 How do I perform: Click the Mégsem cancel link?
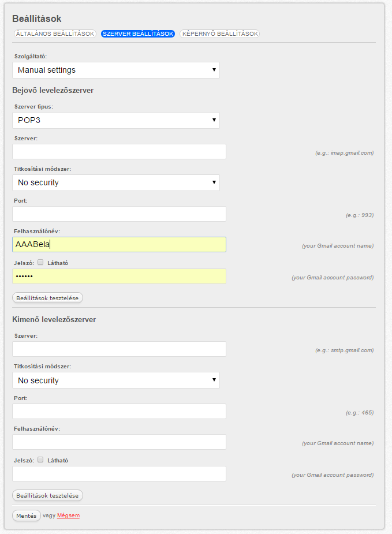69,516
